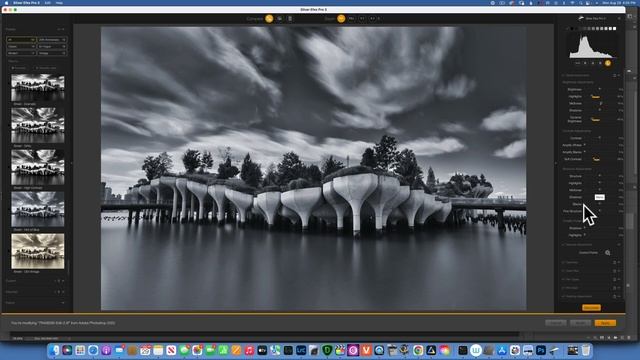Click the Brightness slider handle
Screen dimensions: 640x360
click(x=600, y=89)
